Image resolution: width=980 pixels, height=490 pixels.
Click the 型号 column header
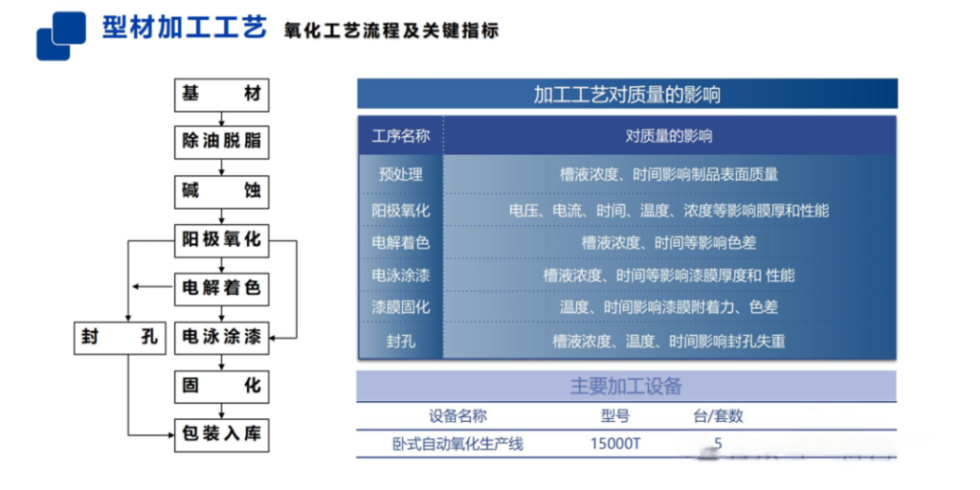click(615, 416)
